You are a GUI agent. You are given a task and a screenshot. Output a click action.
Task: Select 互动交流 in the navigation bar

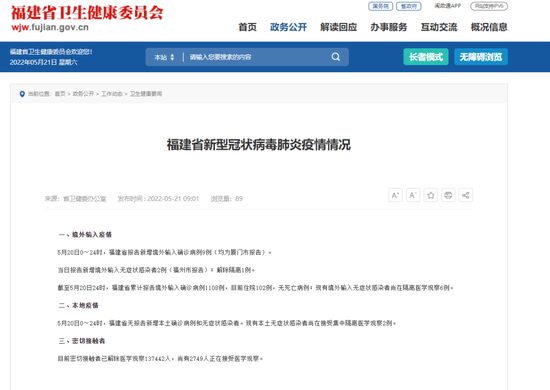[439, 27]
